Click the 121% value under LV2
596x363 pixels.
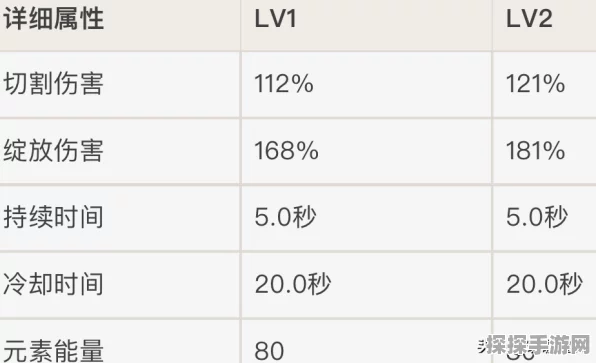[535, 84]
